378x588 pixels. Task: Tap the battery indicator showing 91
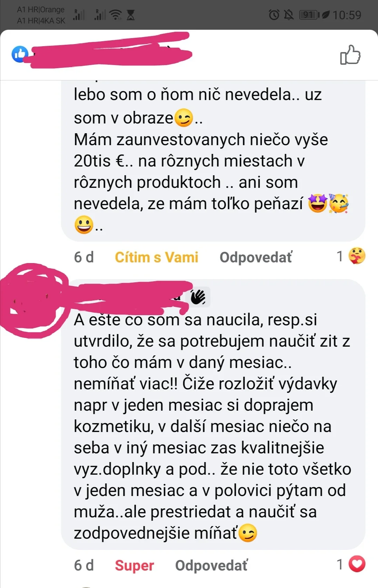(309, 15)
